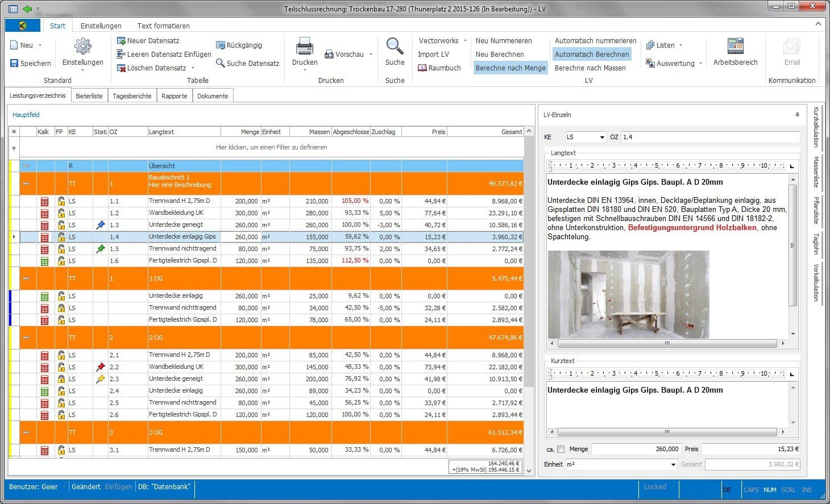Click the Email envelope icon
Image resolution: width=830 pixels, height=504 pixels.
click(792, 47)
